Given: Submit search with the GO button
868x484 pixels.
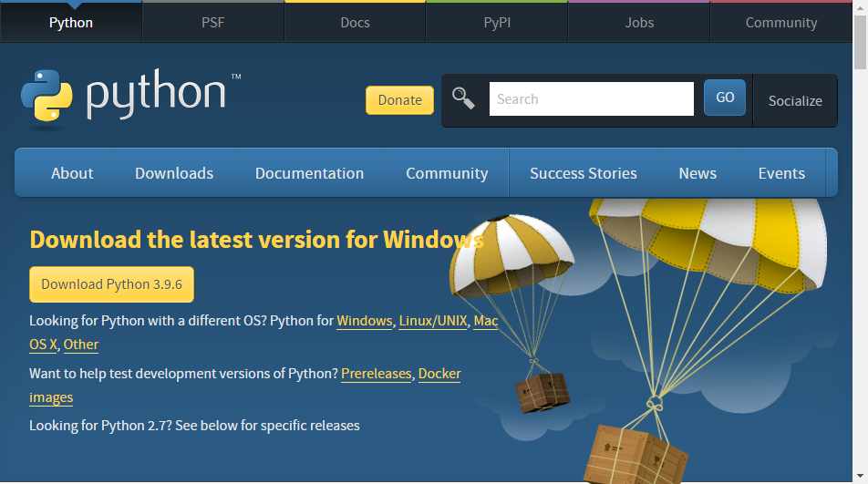Looking at the screenshot, I should (725, 98).
